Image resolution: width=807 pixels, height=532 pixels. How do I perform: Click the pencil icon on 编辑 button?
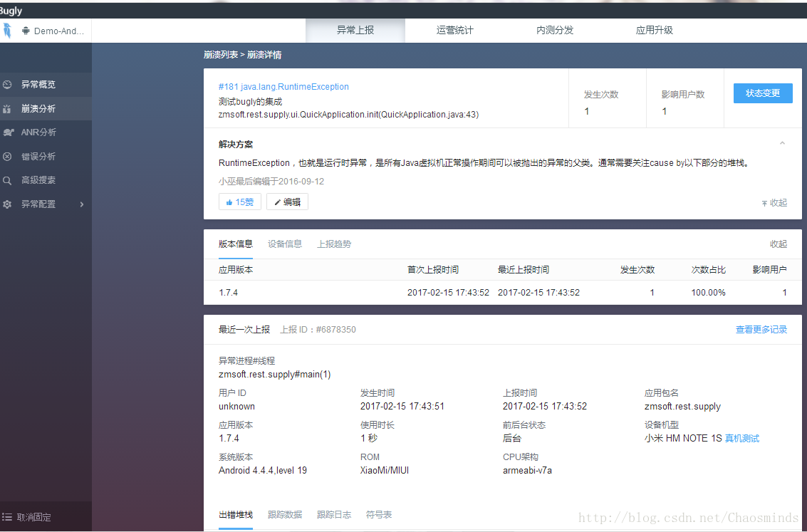click(277, 202)
